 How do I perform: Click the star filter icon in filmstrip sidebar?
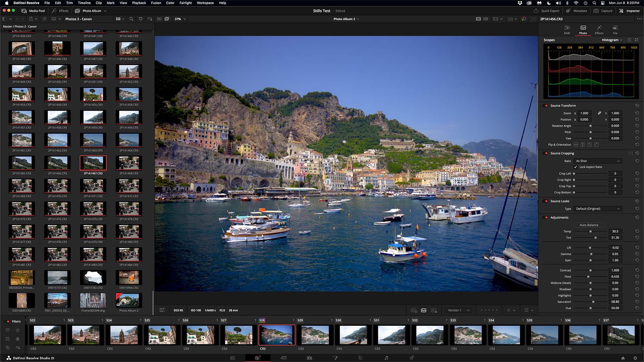[x=18, y=330]
